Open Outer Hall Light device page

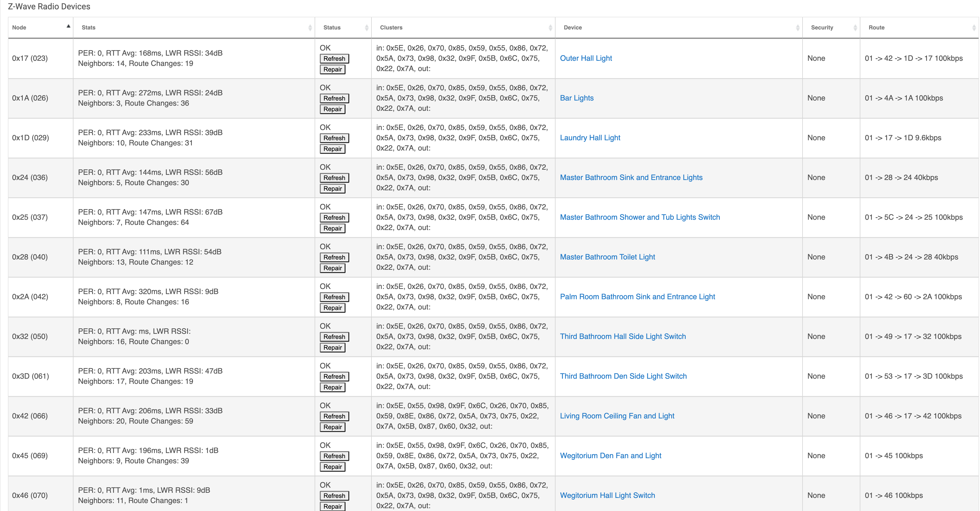point(586,58)
